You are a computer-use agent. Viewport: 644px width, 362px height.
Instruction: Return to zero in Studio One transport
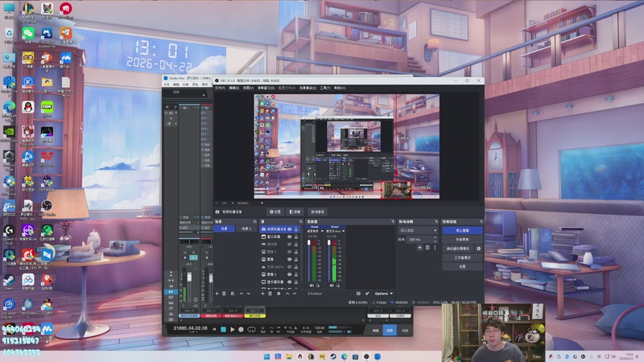214,329
